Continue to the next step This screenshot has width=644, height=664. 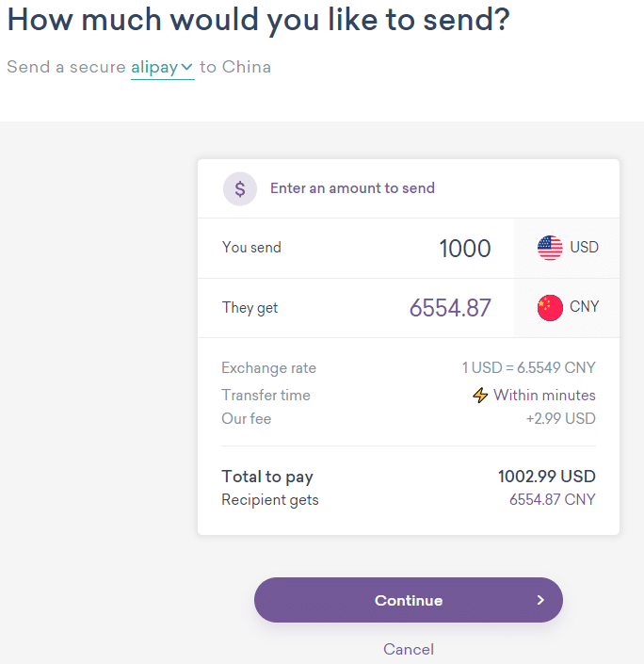point(409,600)
